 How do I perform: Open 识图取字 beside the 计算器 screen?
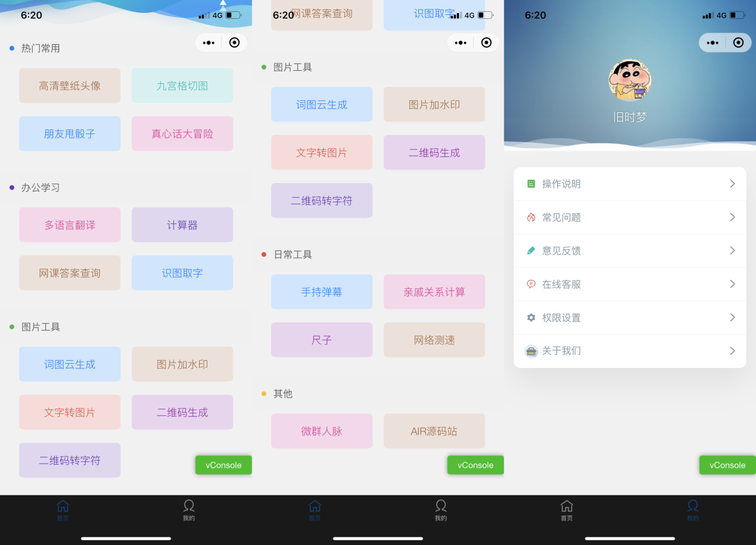183,273
